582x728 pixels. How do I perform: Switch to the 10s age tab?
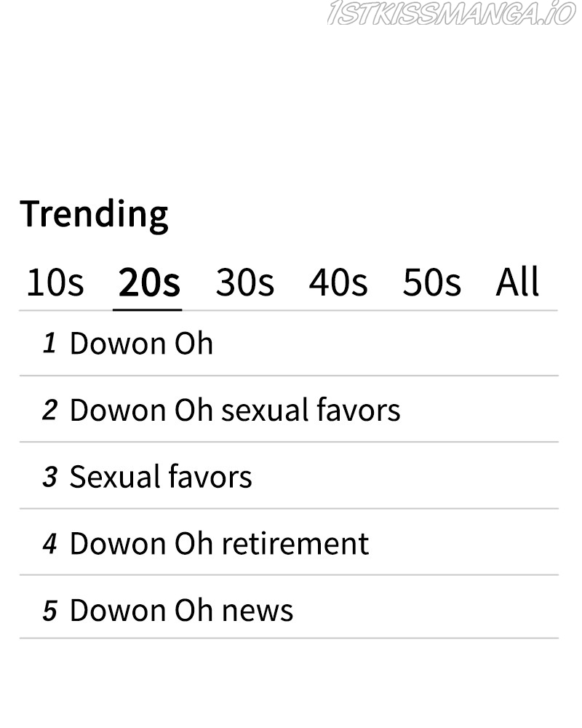[55, 282]
